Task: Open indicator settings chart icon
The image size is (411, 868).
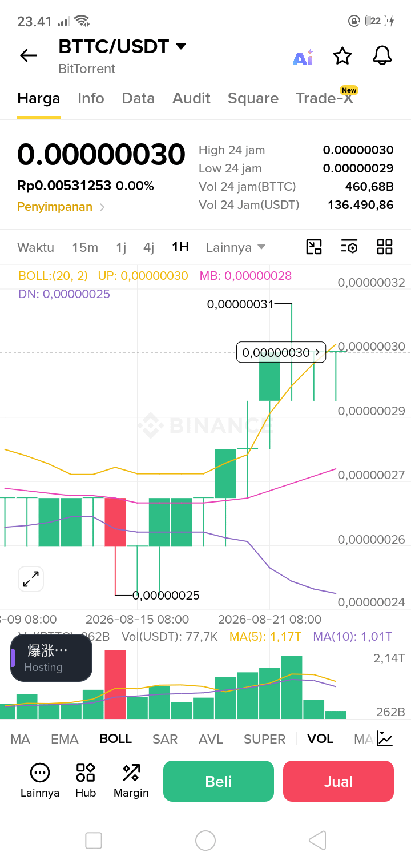Action: pos(385,739)
